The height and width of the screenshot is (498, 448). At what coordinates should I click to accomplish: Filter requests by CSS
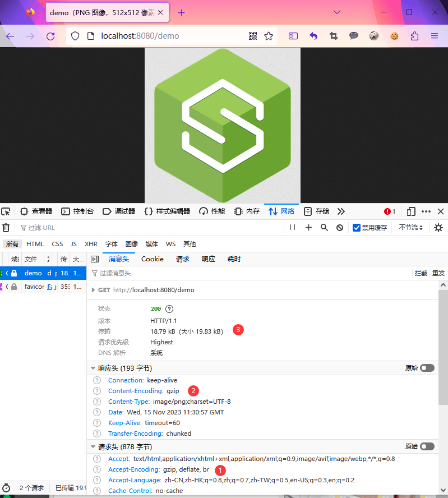point(57,244)
